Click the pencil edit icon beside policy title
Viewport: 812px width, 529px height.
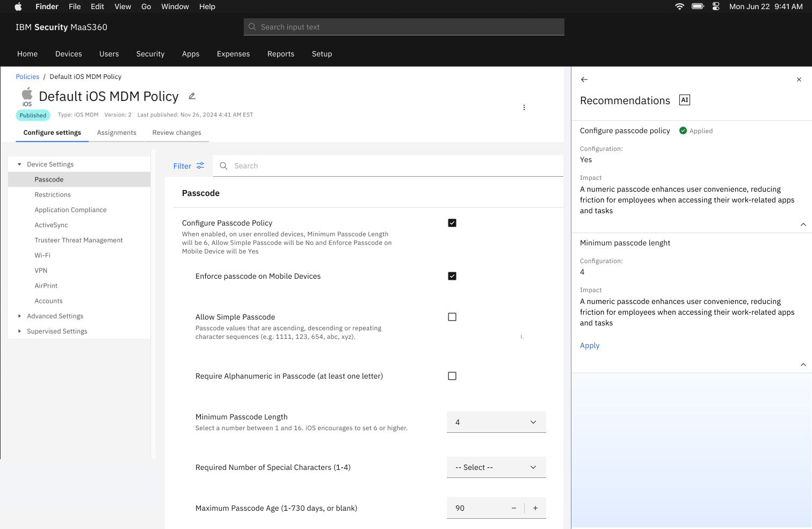click(192, 96)
